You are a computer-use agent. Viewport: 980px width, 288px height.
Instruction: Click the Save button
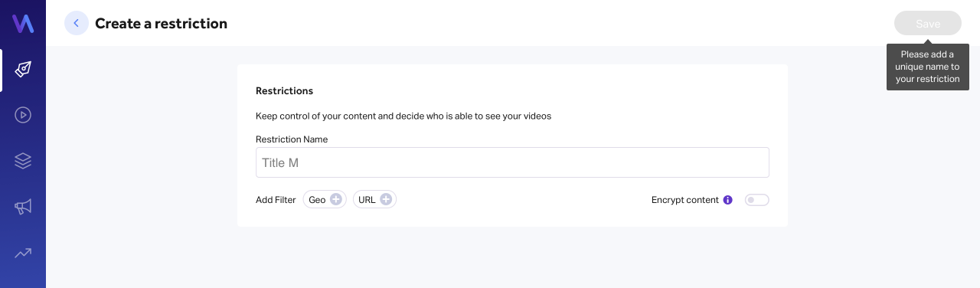coord(928,23)
